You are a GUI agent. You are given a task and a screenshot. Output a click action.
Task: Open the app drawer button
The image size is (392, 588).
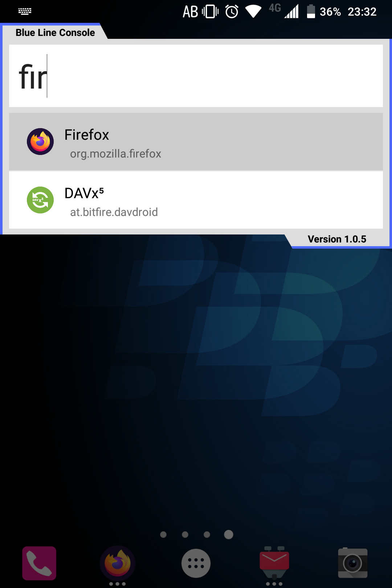[196, 563]
